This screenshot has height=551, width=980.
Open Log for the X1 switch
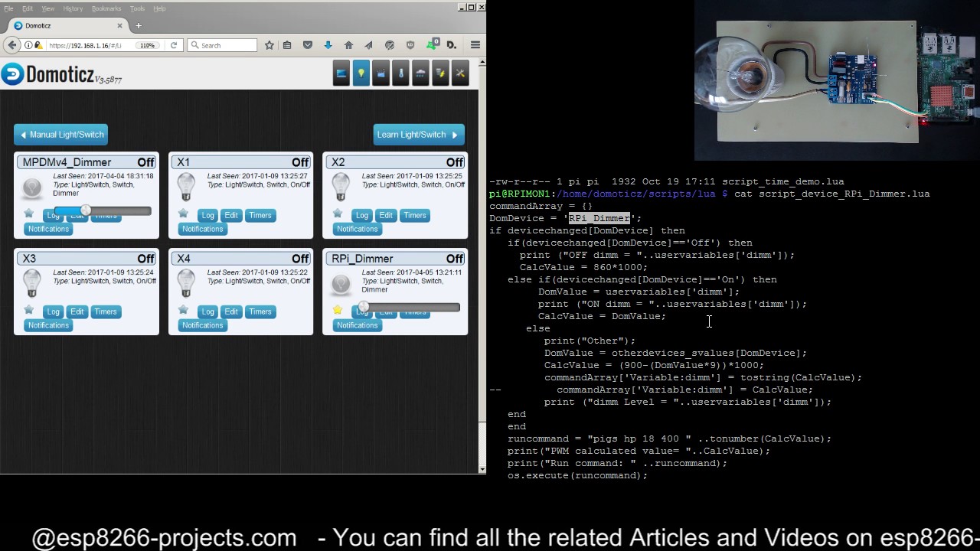pos(207,215)
